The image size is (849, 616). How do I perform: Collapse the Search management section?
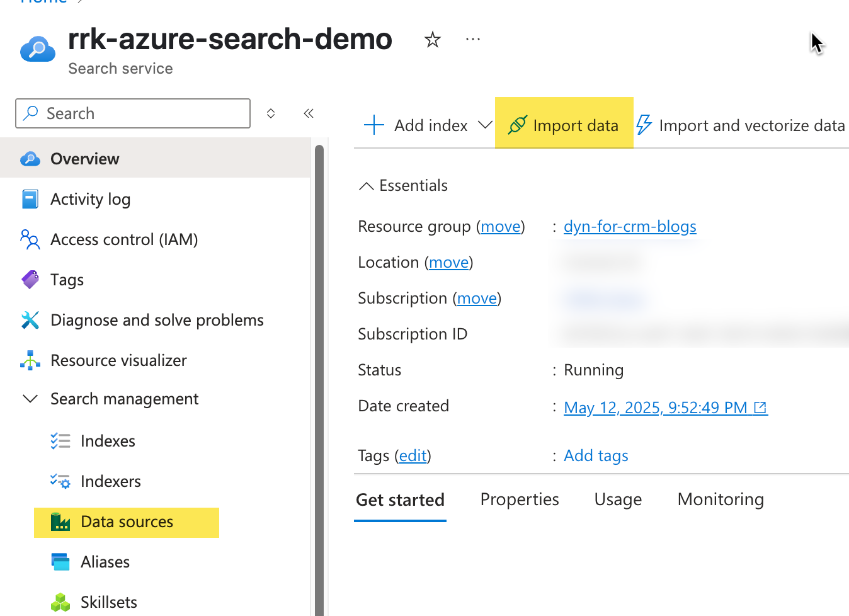click(30, 399)
